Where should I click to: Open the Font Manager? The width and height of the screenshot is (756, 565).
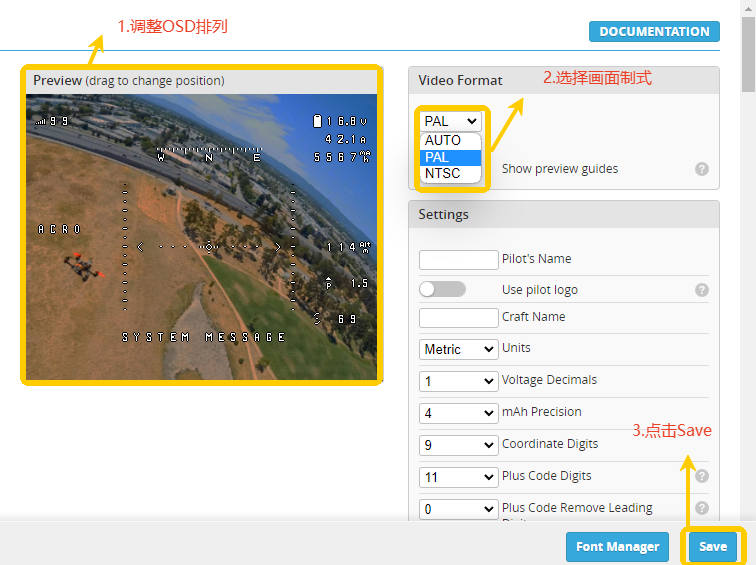pyautogui.click(x=617, y=547)
